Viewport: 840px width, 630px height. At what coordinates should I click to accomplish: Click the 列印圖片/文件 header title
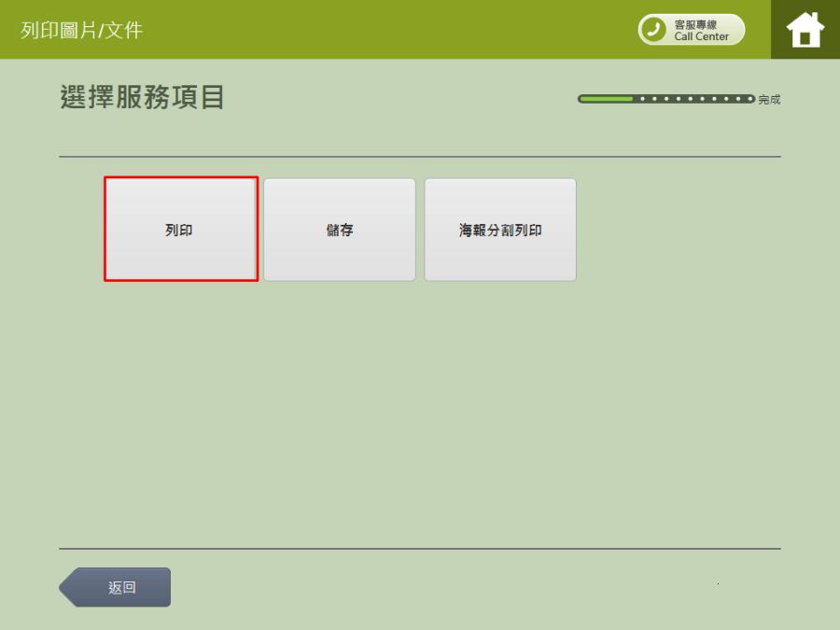[82, 30]
